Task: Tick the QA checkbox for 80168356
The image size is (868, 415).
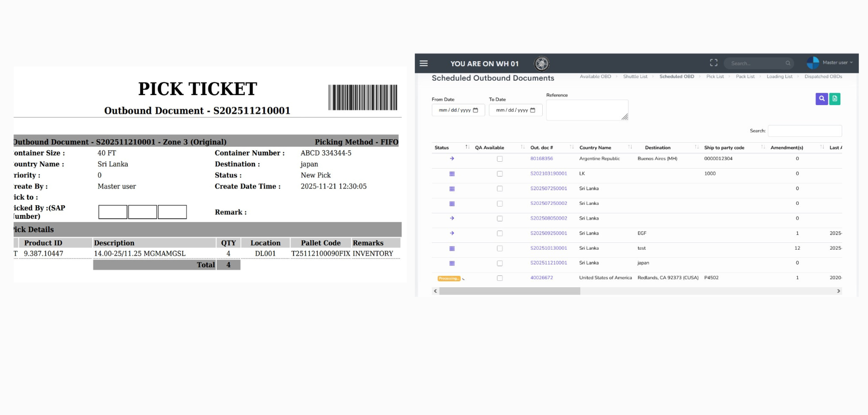Action: point(500,159)
